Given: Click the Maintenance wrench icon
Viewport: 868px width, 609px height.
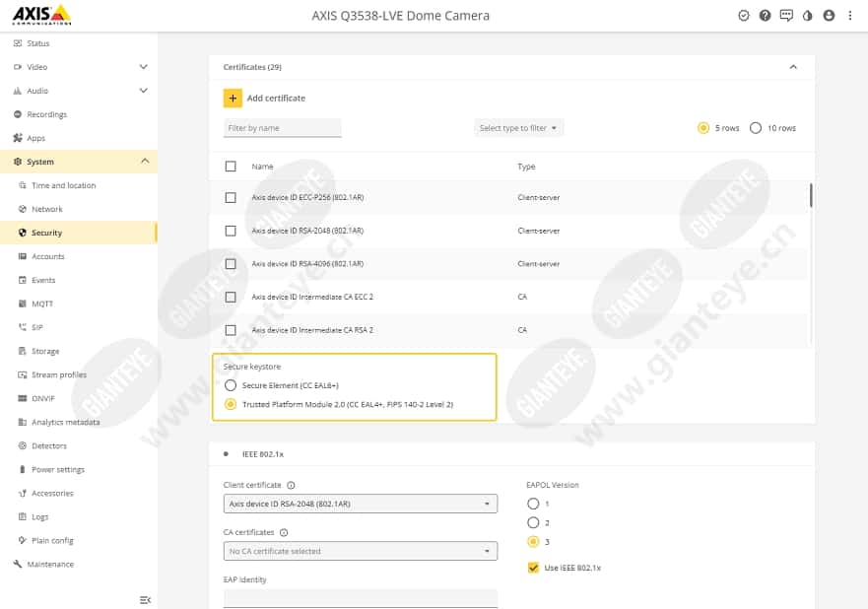Looking at the screenshot, I should pos(18,564).
